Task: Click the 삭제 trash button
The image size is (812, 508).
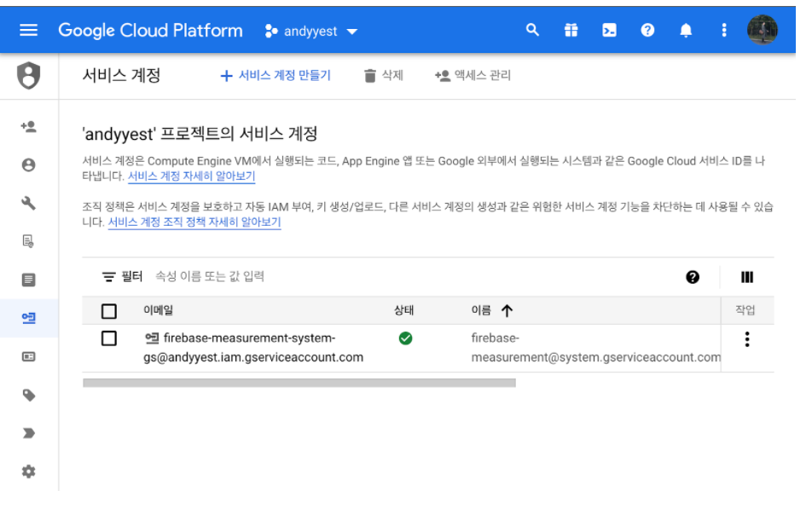Action: click(384, 76)
